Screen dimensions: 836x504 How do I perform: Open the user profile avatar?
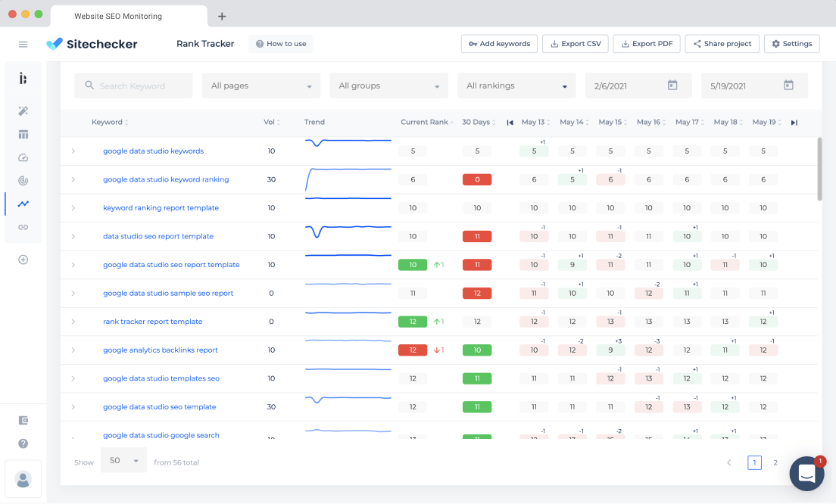(x=23, y=480)
